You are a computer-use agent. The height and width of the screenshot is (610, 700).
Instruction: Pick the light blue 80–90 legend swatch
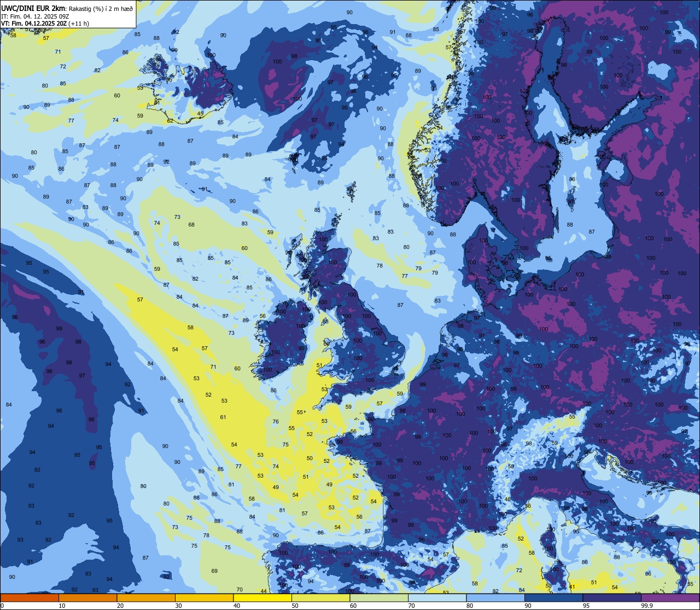(495, 597)
